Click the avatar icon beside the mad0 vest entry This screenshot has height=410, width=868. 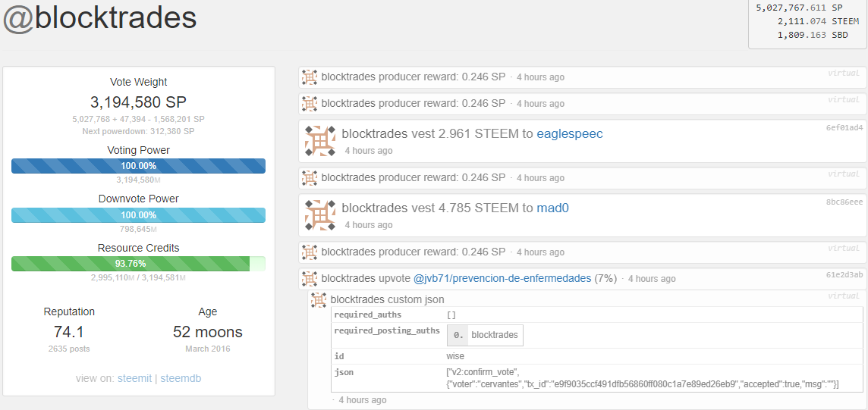tap(320, 215)
